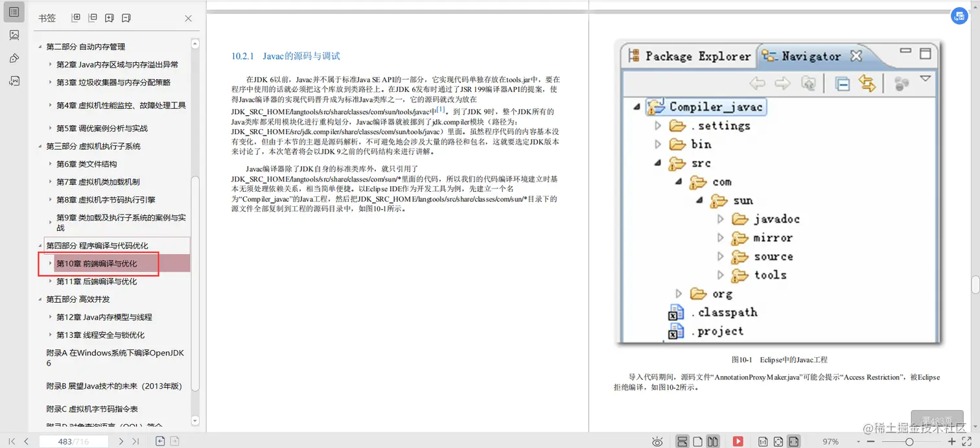Click the convert-to-Word sidebar icon
The image size is (980, 448).
point(14,81)
